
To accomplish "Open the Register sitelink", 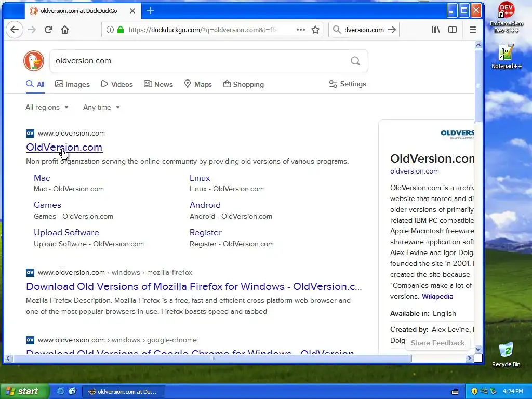I will pos(206,232).
